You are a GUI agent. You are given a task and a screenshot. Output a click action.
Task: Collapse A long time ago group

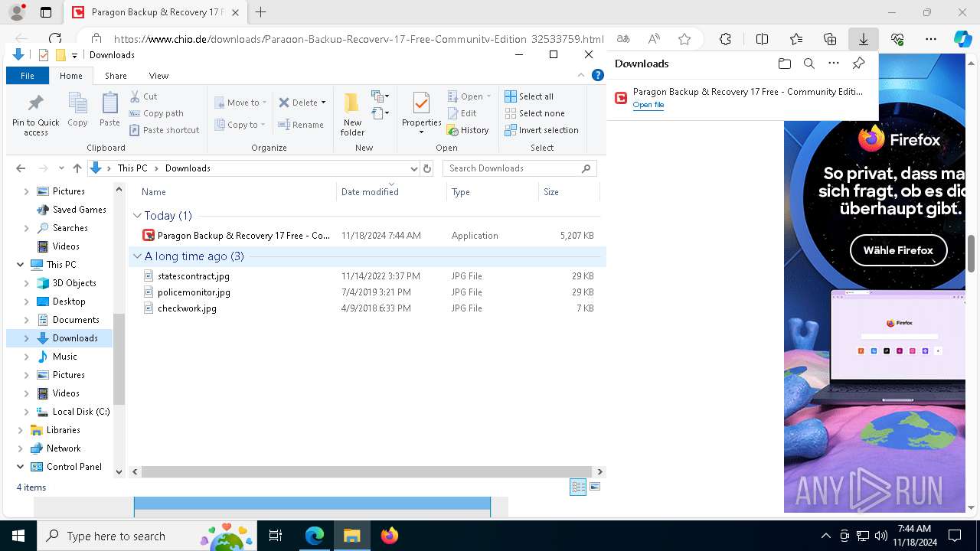point(138,256)
